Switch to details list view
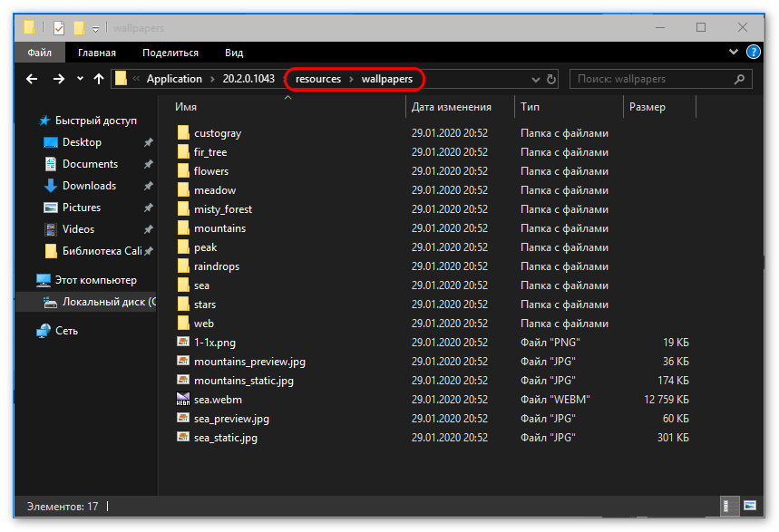 click(x=727, y=505)
